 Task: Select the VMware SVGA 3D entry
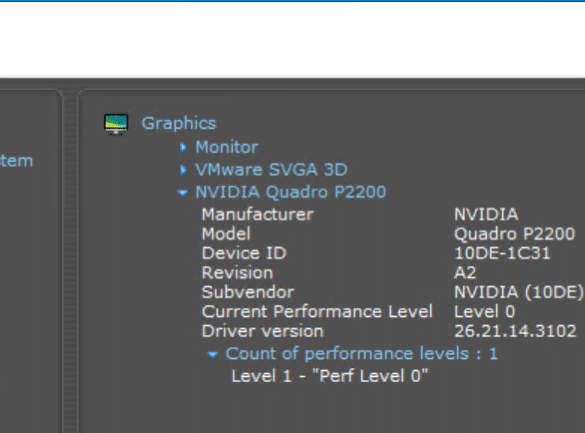[x=271, y=170]
